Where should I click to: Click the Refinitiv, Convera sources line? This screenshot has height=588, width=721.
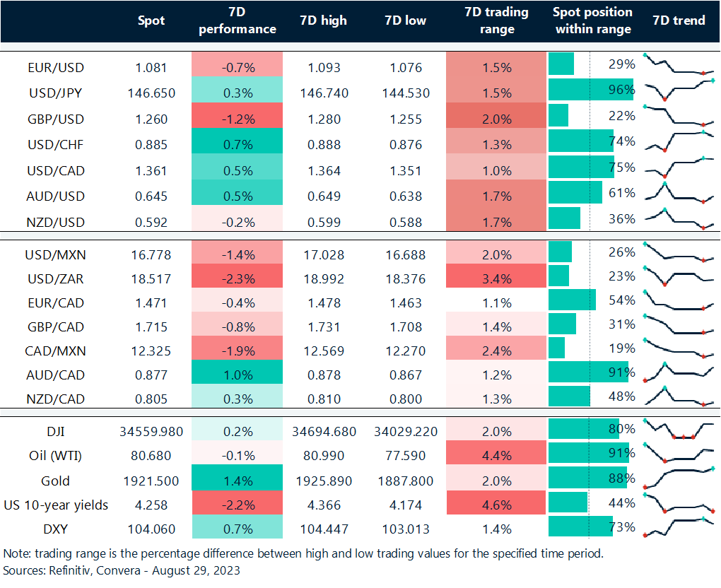pyautogui.click(x=122, y=570)
